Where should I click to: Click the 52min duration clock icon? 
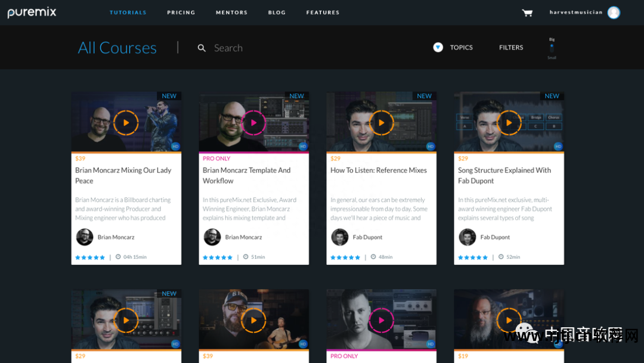(501, 257)
